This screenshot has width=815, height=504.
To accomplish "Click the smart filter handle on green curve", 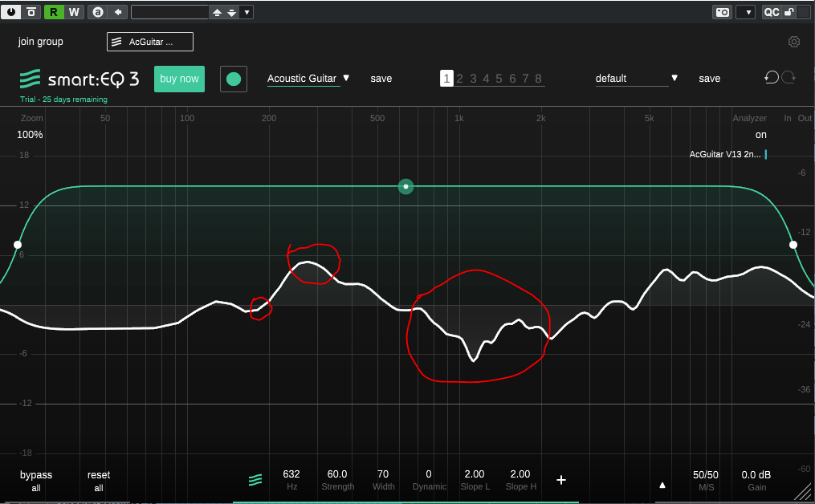I will (406, 187).
